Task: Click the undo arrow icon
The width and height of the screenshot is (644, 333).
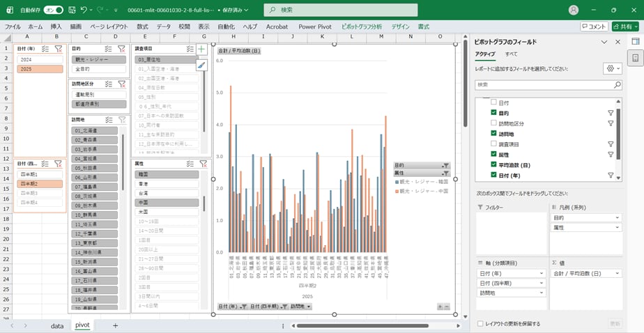Action: (84, 10)
